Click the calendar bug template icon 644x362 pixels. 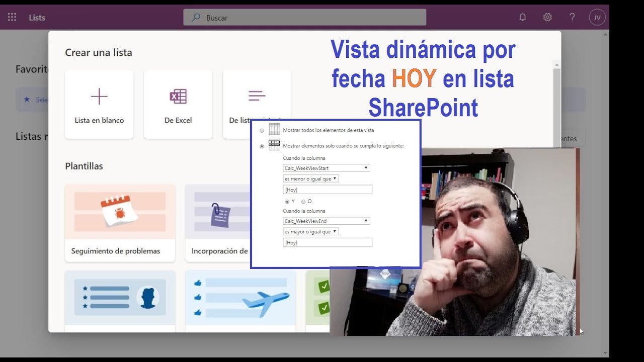(x=120, y=212)
